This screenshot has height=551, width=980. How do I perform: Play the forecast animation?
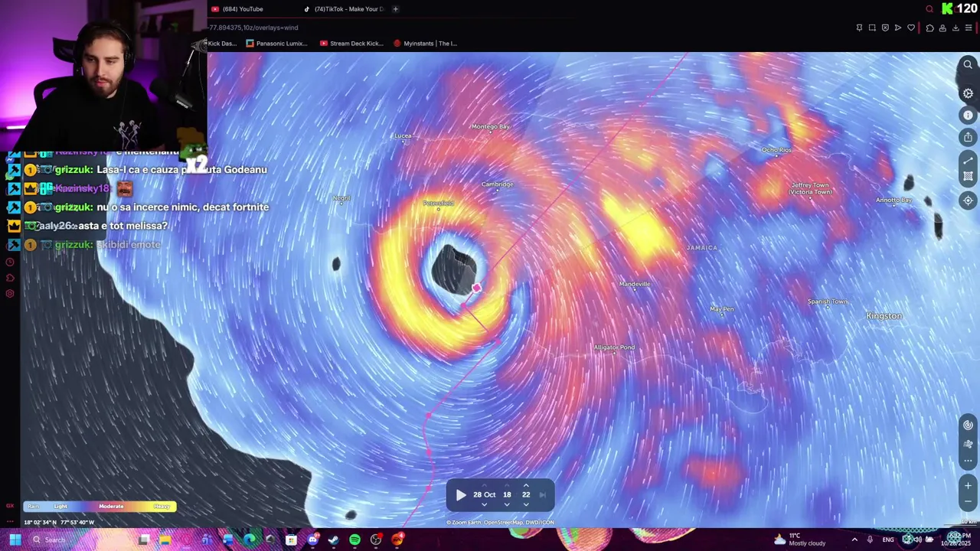click(461, 495)
